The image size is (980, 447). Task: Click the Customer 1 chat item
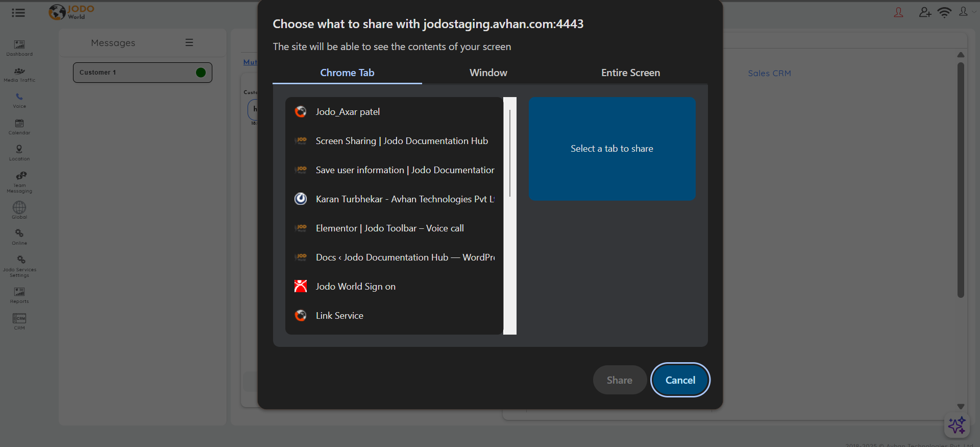[x=142, y=73]
